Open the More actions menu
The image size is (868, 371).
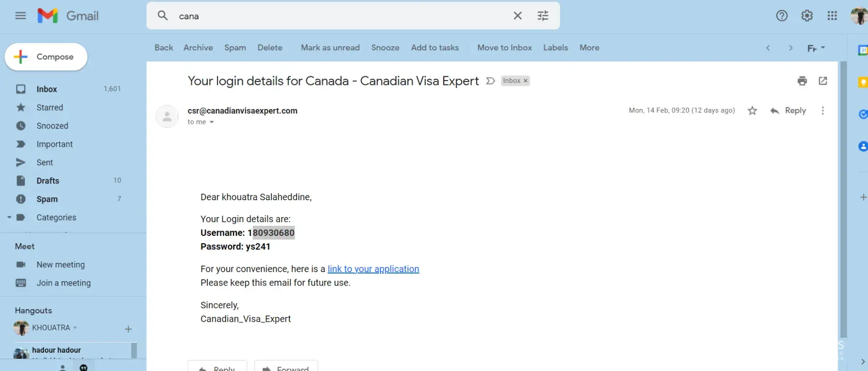pyautogui.click(x=589, y=48)
